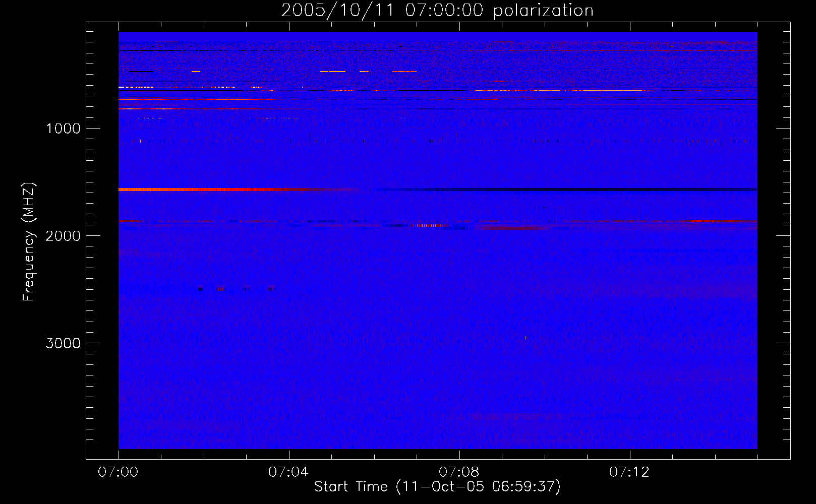Select the "Frequency (MHZ)" axis label
This screenshot has width=816, height=504.
(29, 242)
